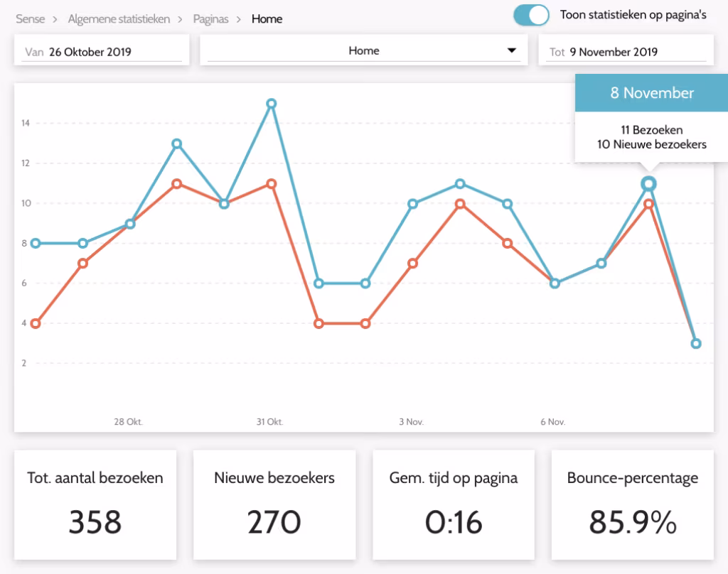The width and height of the screenshot is (728, 574).
Task: Select the Home breadcrumb item
Action: click(267, 19)
